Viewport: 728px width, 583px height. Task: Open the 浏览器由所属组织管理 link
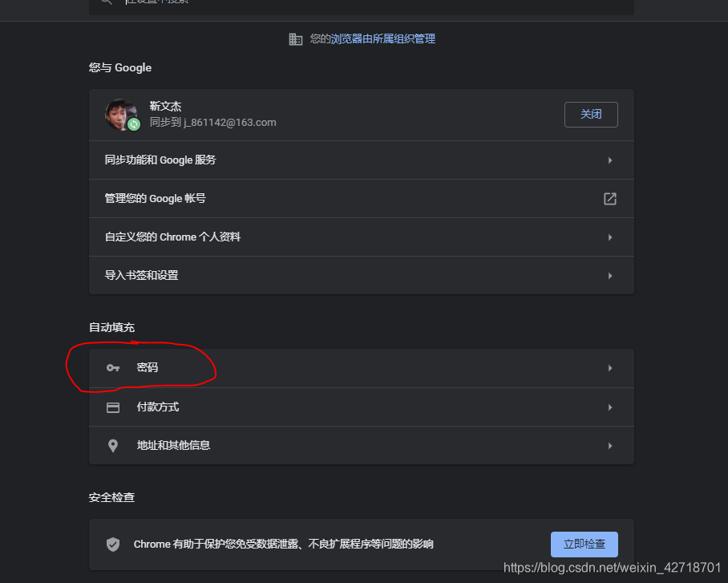pyautogui.click(x=383, y=39)
